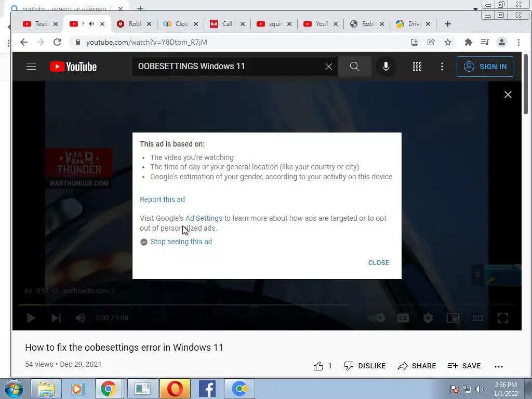Click the page vertical scrollbar
The width and height of the screenshot is (532, 399).
coord(526,84)
